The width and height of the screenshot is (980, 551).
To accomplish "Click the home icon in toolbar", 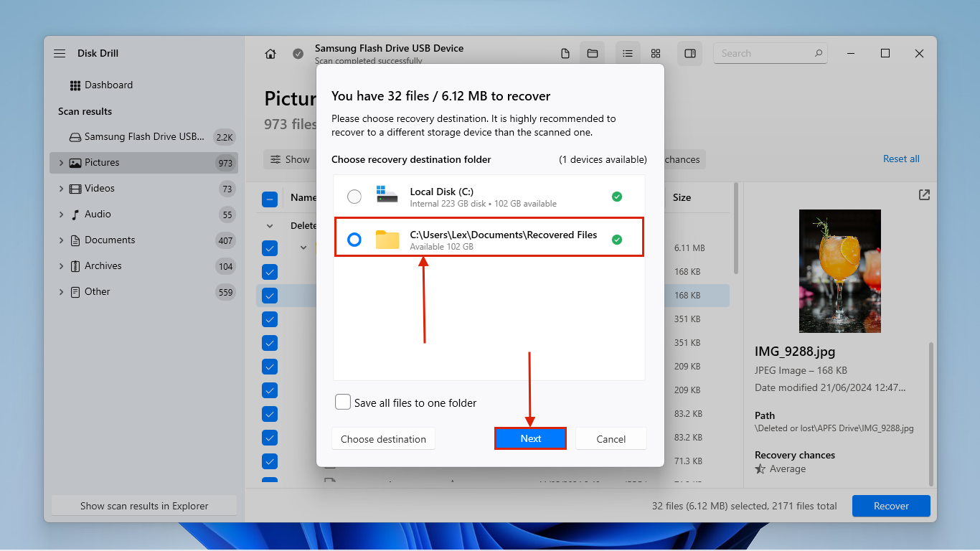I will [x=270, y=54].
